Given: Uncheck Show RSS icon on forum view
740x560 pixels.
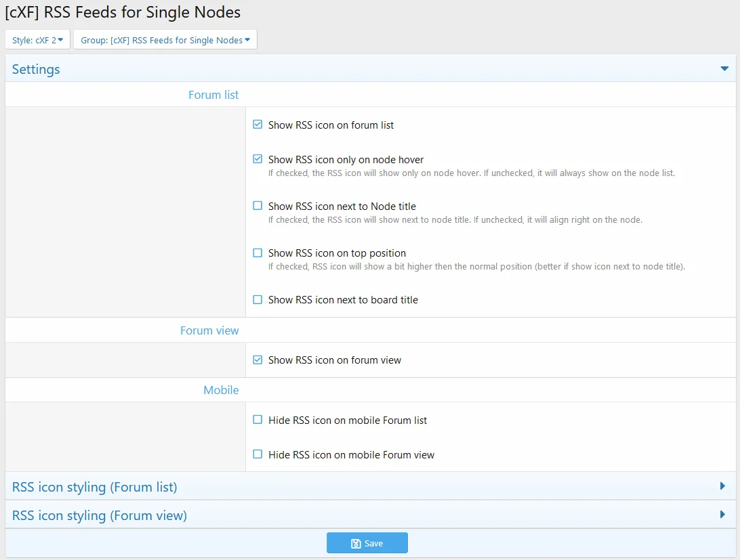Looking at the screenshot, I should pos(258,360).
